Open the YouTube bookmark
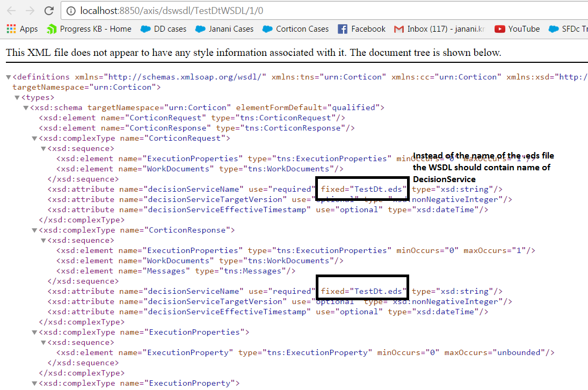Image resolution: width=588 pixels, height=390 pixels. (517, 29)
